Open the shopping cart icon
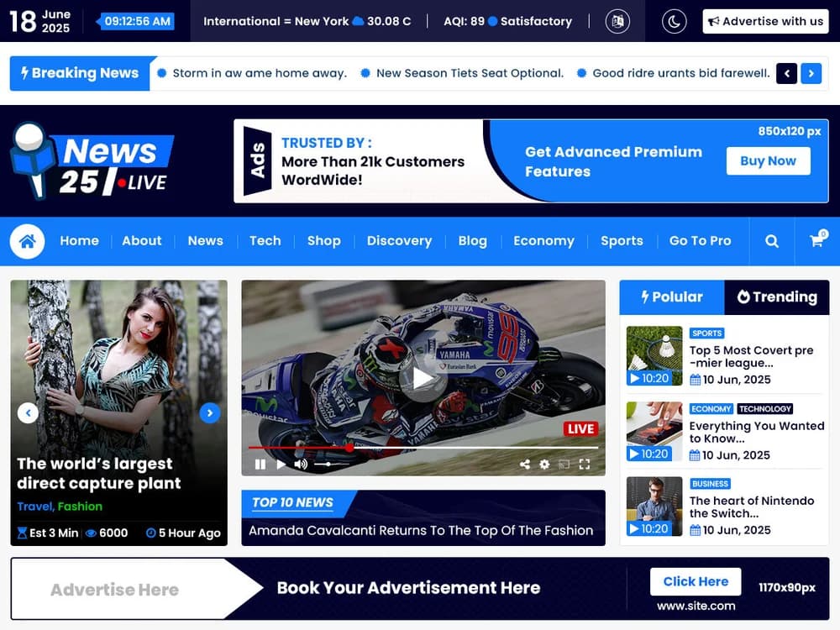840x630 pixels. [x=816, y=241]
